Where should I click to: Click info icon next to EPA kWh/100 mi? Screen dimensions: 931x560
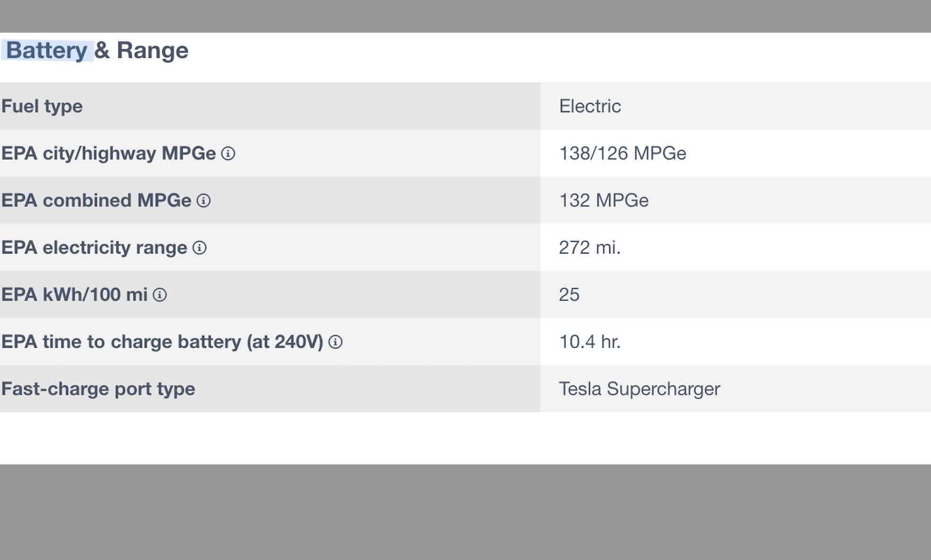click(160, 295)
